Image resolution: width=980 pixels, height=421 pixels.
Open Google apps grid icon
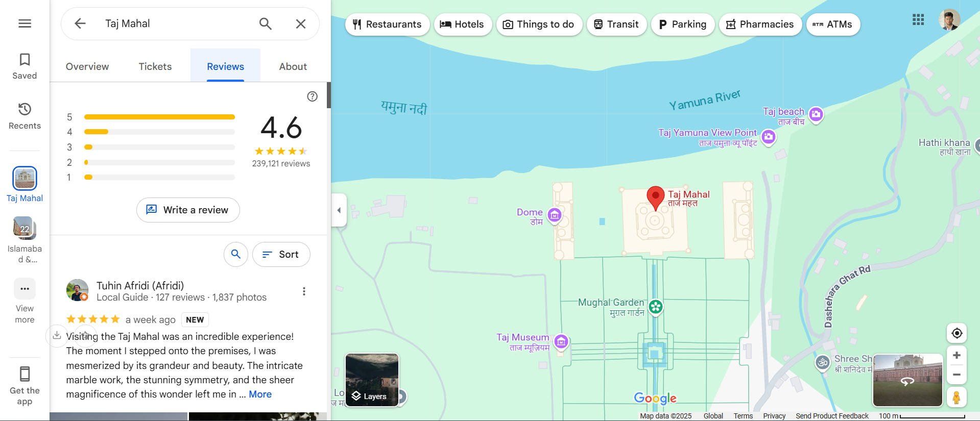918,20
